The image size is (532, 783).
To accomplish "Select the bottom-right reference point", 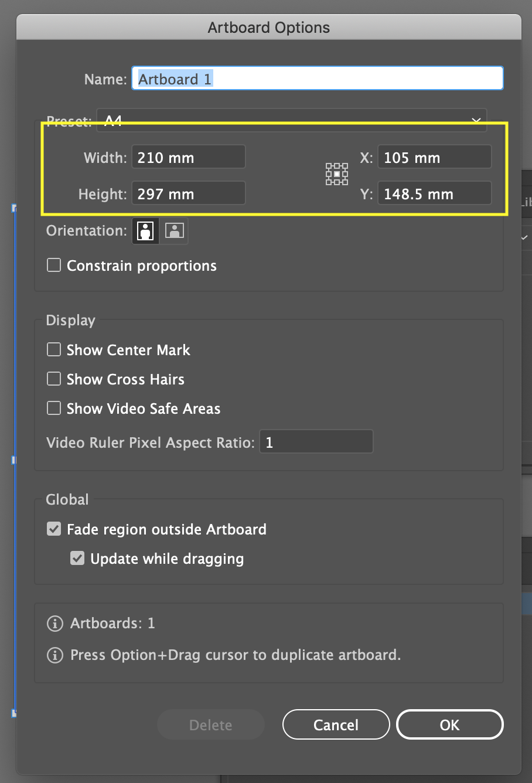I will click(x=346, y=182).
